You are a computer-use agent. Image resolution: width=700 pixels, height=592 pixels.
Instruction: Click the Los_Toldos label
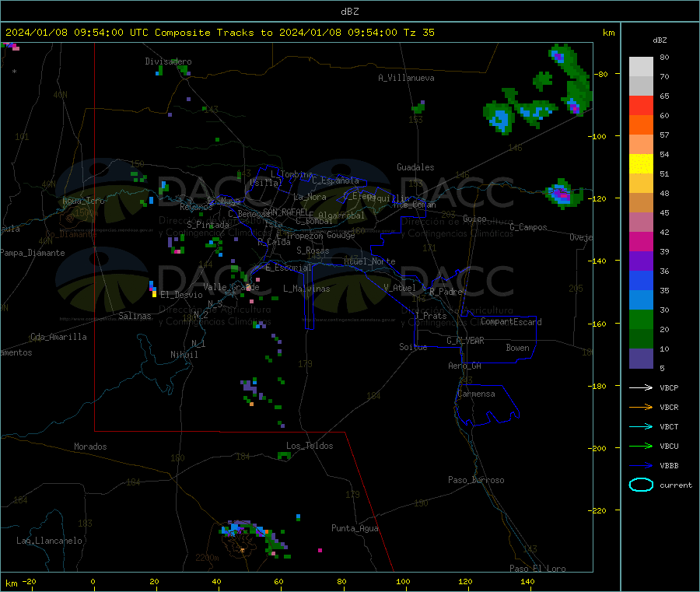pos(310,446)
